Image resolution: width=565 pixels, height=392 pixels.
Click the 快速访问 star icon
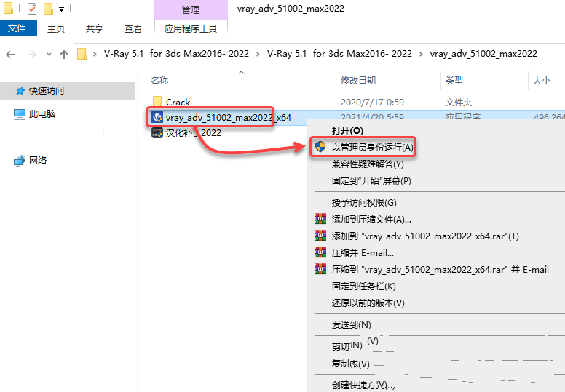click(x=20, y=91)
